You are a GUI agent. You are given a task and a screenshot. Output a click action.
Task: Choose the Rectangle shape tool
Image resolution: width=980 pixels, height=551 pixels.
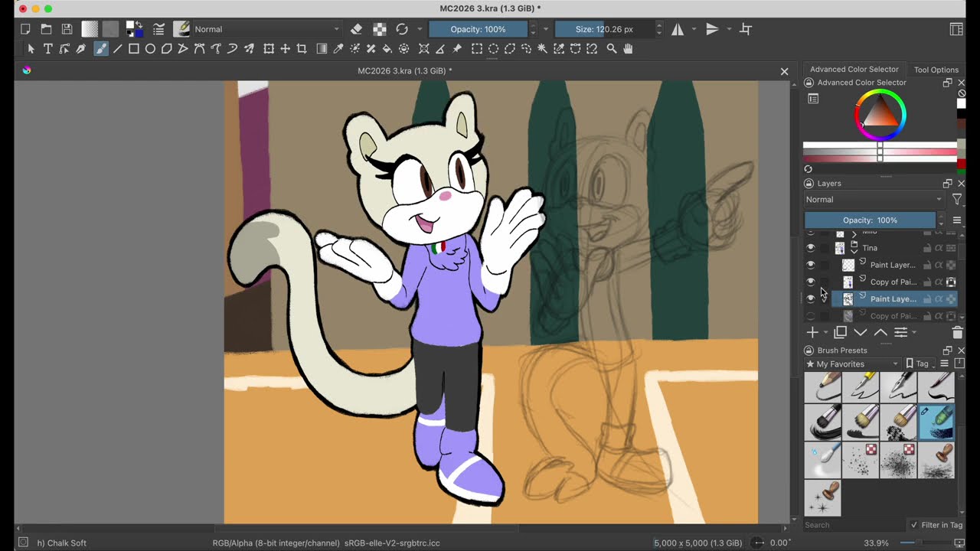(x=133, y=48)
